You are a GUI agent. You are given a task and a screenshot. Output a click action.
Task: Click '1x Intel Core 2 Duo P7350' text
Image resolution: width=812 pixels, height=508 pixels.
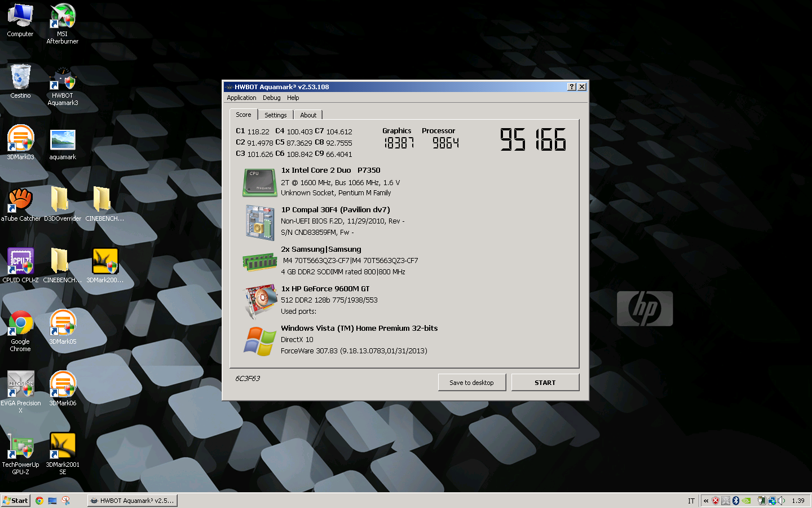click(330, 170)
